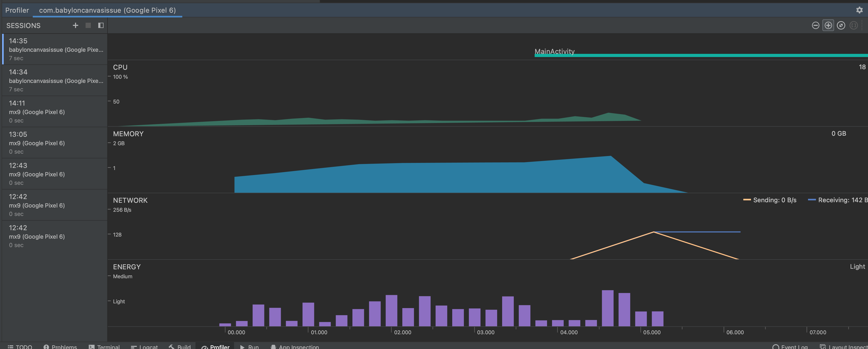Image resolution: width=868 pixels, height=349 pixels.
Task: Open the profiler settings gear
Action: tap(859, 10)
